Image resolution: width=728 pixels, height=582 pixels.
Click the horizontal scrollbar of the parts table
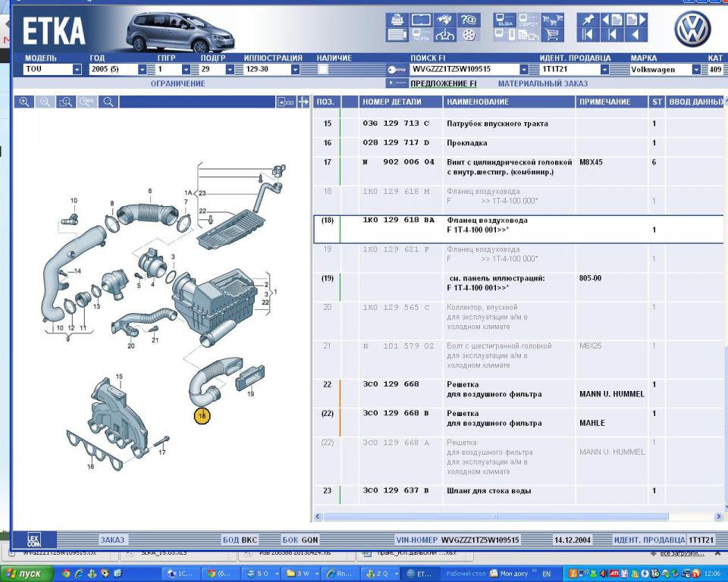coord(496,517)
